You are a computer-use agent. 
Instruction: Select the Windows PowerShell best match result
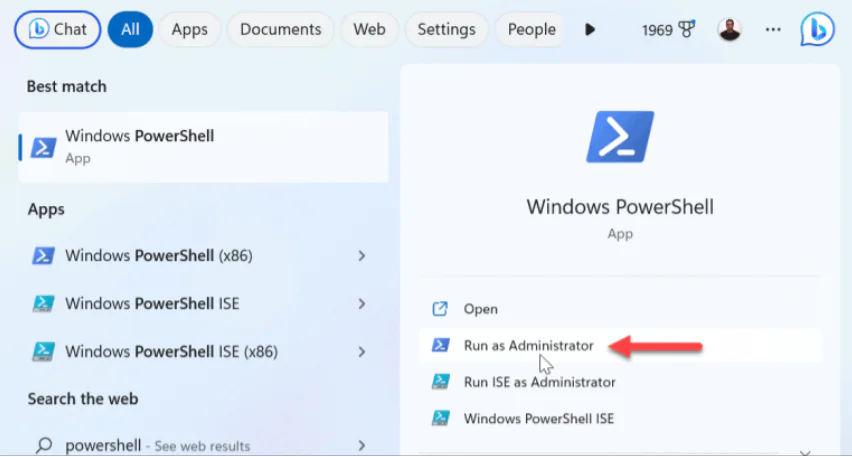(203, 147)
